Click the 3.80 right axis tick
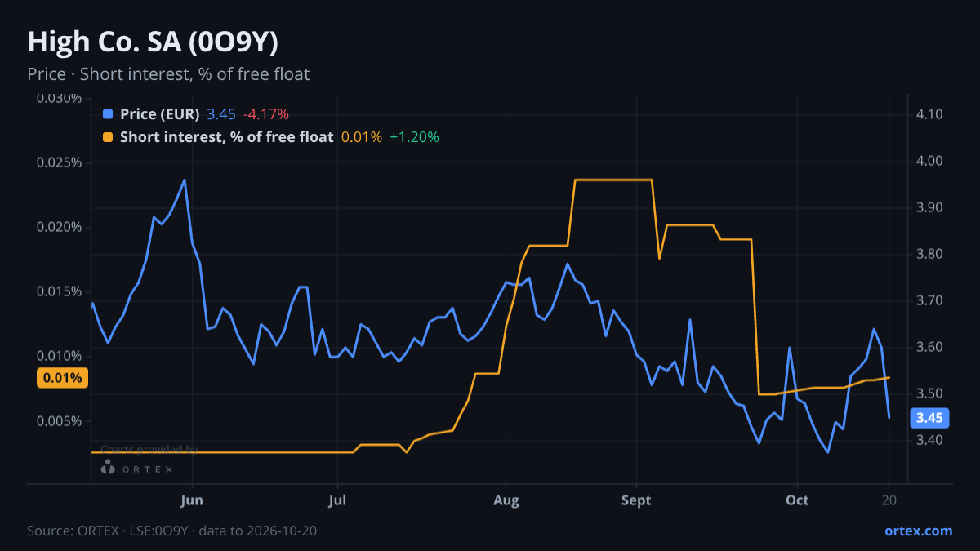Screen dimensions: 980x551 click(929, 254)
